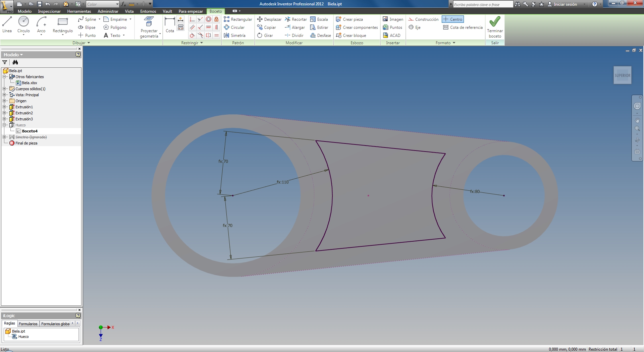The image size is (644, 352).
Task: Select the Girar rotate tool
Action: 265,36
